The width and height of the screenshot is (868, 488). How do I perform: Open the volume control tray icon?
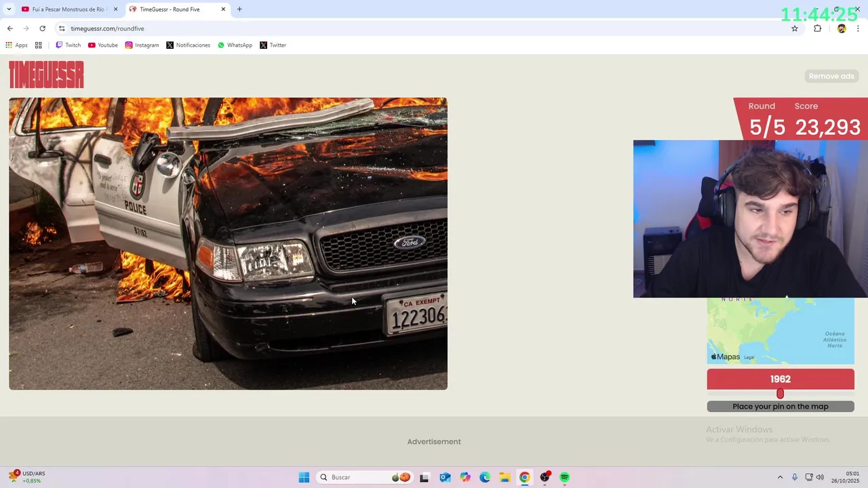pos(820,477)
